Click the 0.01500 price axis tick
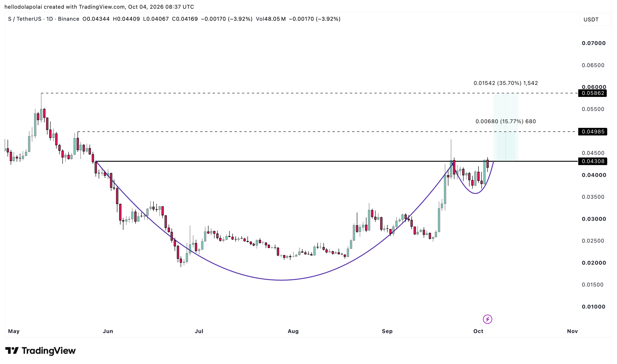 pyautogui.click(x=593, y=285)
